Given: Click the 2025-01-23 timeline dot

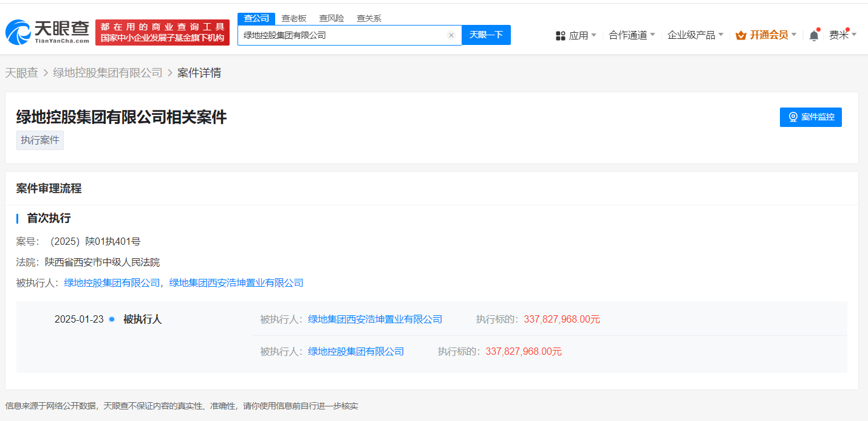Looking at the screenshot, I should (112, 319).
